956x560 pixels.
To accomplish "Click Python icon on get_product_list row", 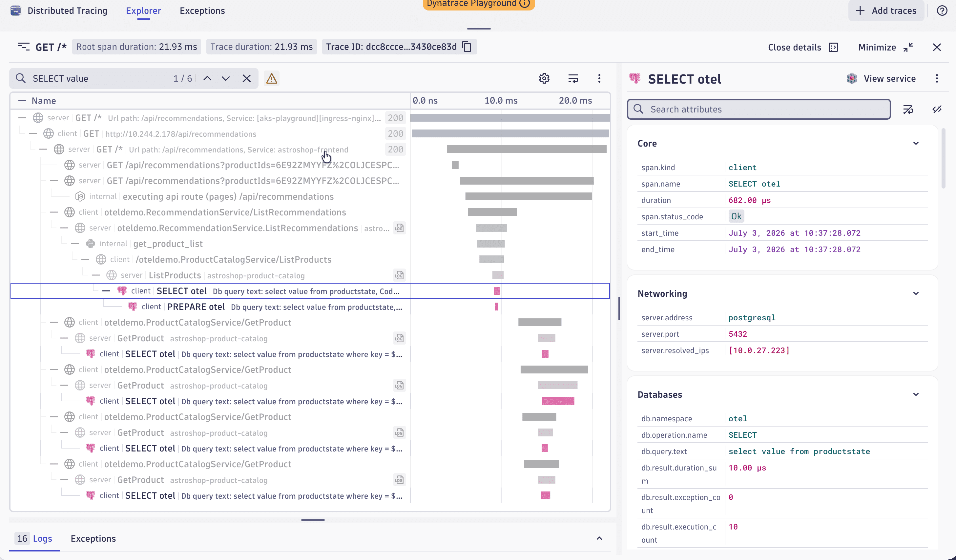I will click(90, 244).
